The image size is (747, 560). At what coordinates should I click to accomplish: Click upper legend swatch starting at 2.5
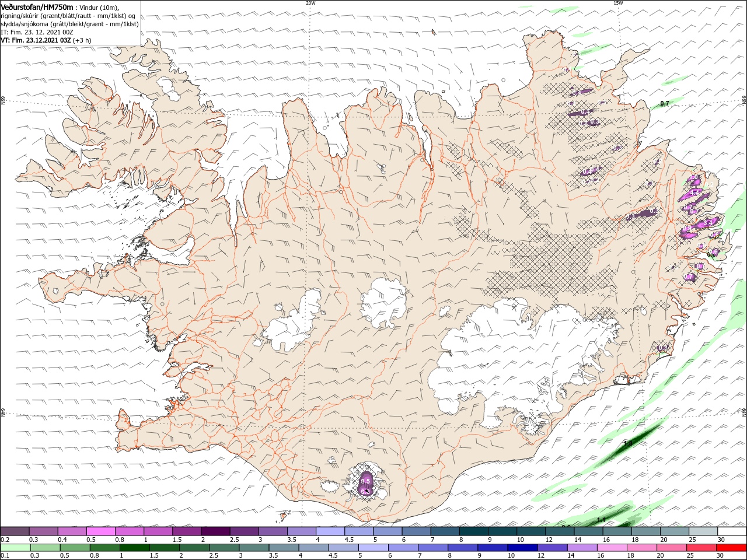coord(244,531)
